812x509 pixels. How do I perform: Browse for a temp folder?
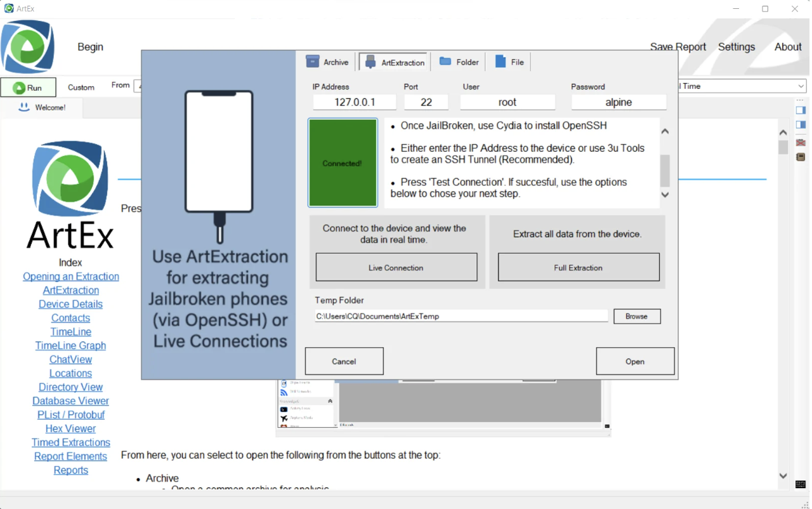[x=637, y=316]
